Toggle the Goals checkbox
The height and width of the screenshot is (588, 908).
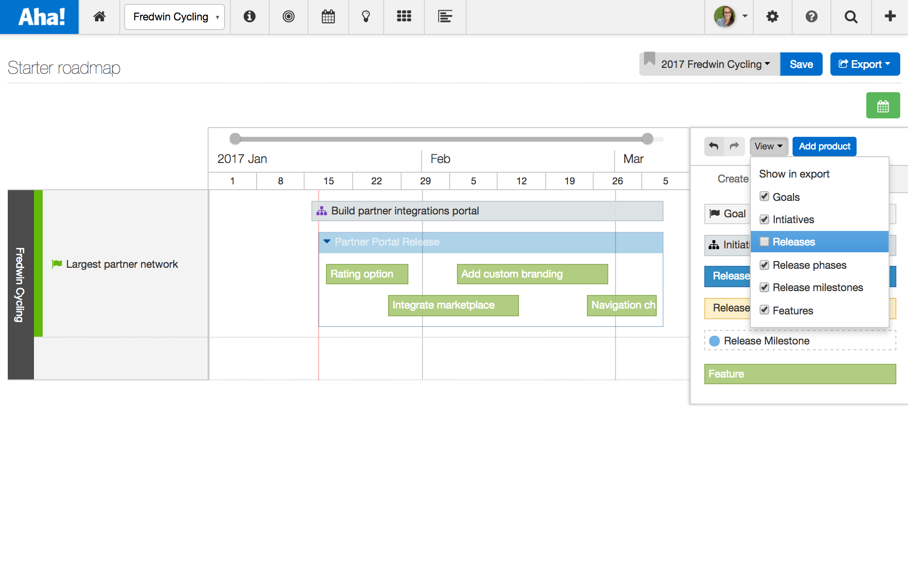point(764,196)
